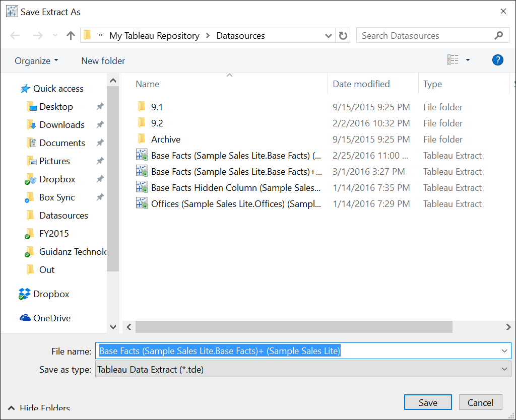Expand breadcrumb arrow after My Tableau Repository
The image size is (516, 420).
[x=208, y=36]
